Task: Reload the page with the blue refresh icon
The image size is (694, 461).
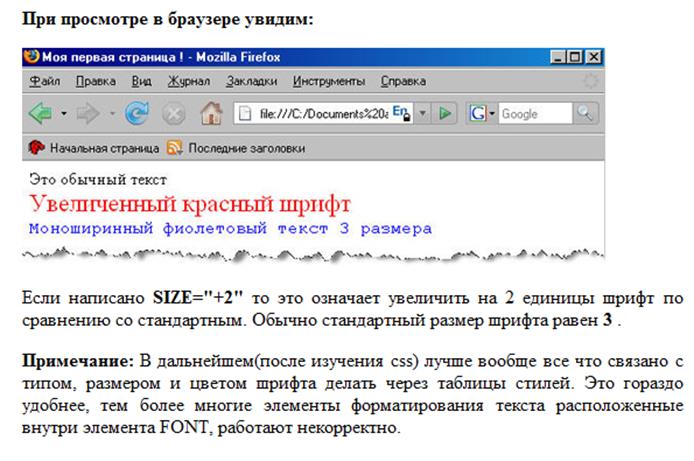Action: (x=137, y=113)
